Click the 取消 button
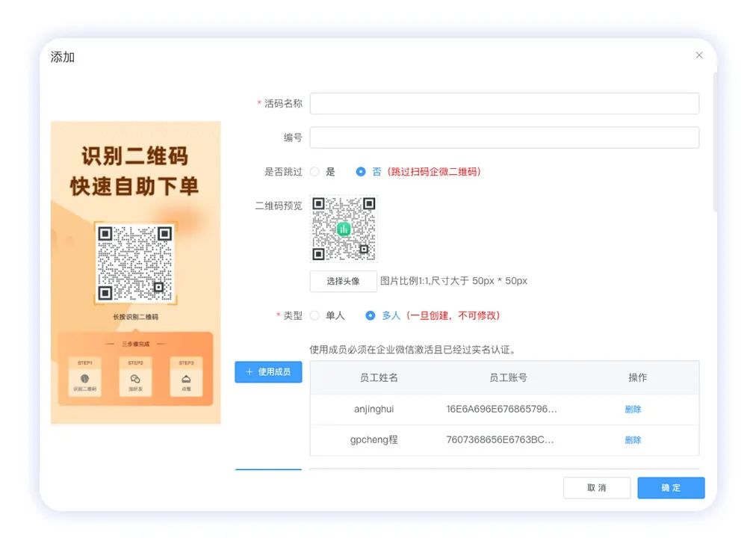This screenshot has height=550, width=756. pyautogui.click(x=596, y=488)
